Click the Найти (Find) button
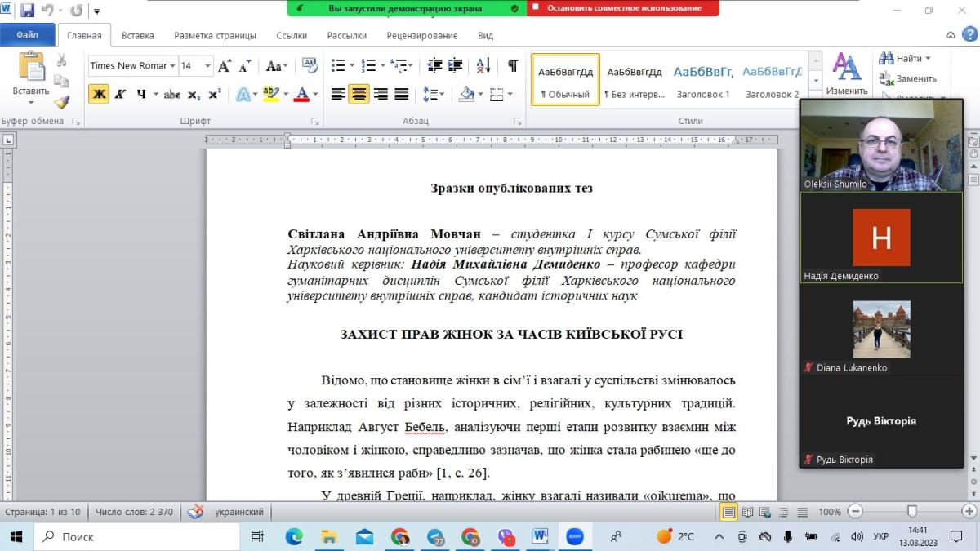The height and width of the screenshot is (551, 980). (904, 58)
